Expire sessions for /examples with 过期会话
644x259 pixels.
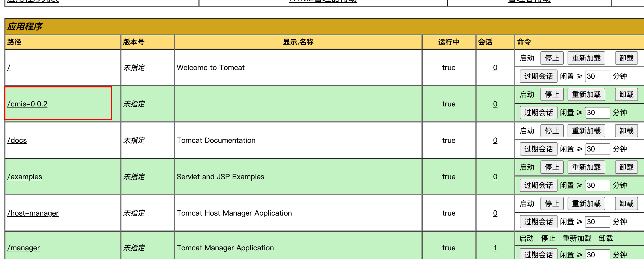pos(539,185)
